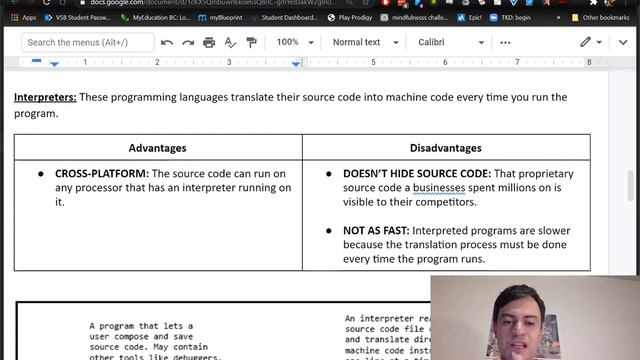This screenshot has height=360, width=640.
Task: Click the underlined 'Interpreters:' heading
Action: 45,97
